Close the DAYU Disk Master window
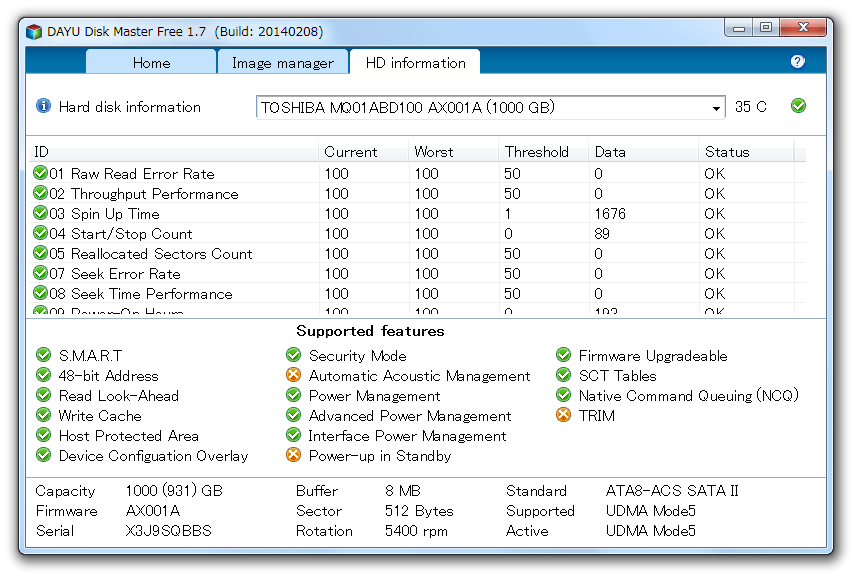The image size is (856, 578). pyautogui.click(x=803, y=27)
